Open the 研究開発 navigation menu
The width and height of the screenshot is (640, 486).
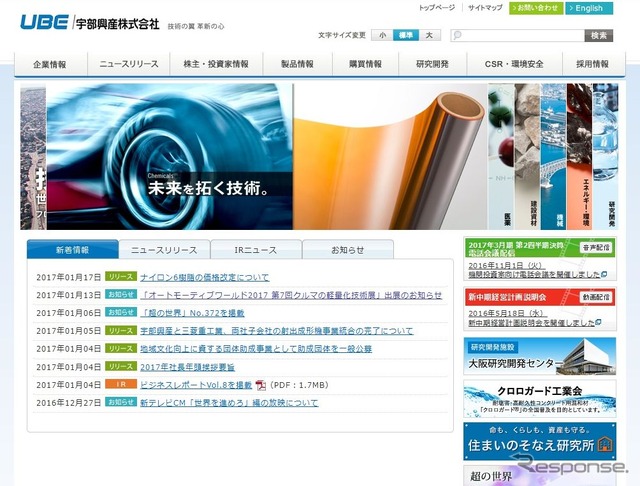click(x=432, y=64)
